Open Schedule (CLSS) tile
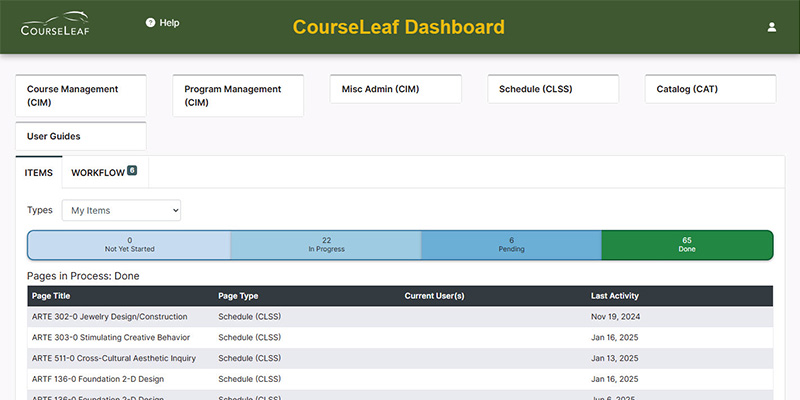800x400 pixels. pos(553,89)
